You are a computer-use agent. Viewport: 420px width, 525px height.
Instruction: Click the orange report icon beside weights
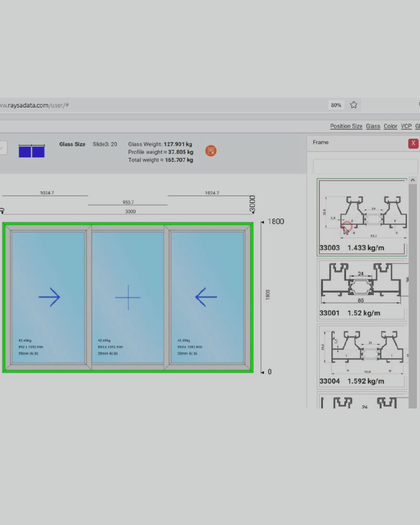[x=211, y=151]
